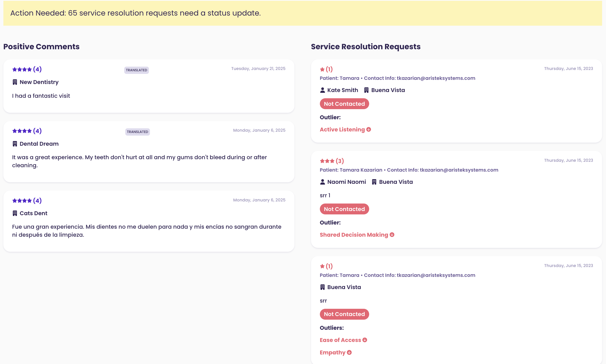Click the Naomi Naomi provider name

347,182
